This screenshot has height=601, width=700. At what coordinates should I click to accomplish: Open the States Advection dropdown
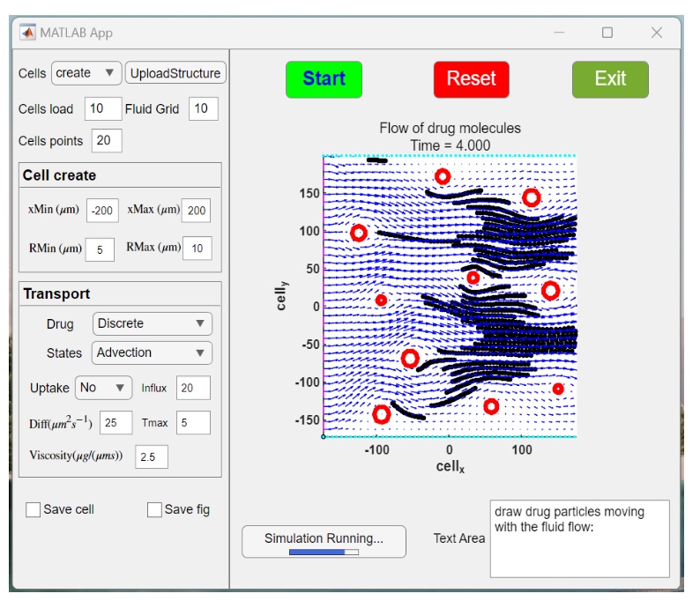(152, 352)
